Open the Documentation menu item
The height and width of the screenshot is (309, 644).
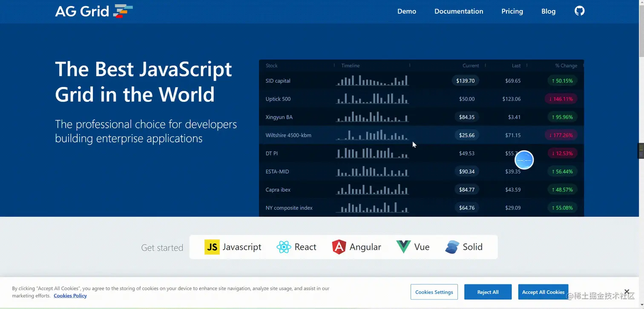(x=459, y=12)
